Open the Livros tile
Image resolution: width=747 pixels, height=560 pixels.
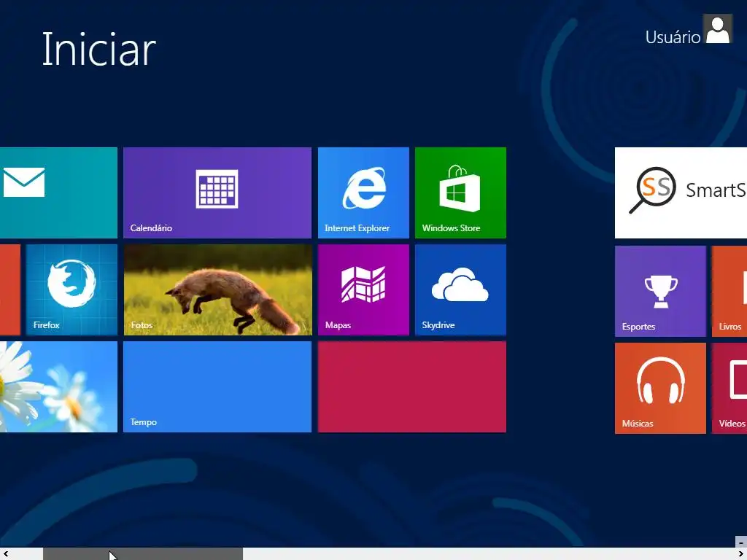tap(729, 292)
